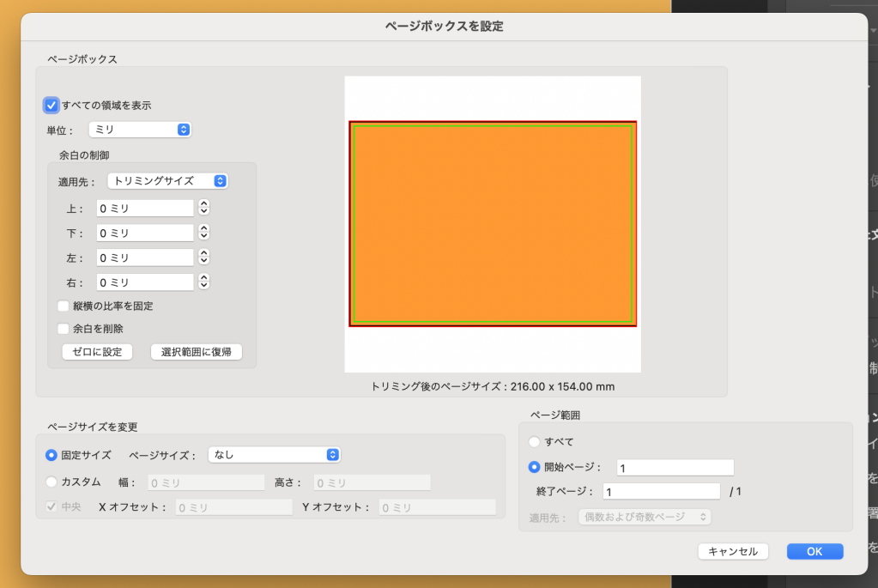Click the 左 margin stepper arrows
Image resolution: width=878 pixels, height=588 pixels.
coord(204,258)
